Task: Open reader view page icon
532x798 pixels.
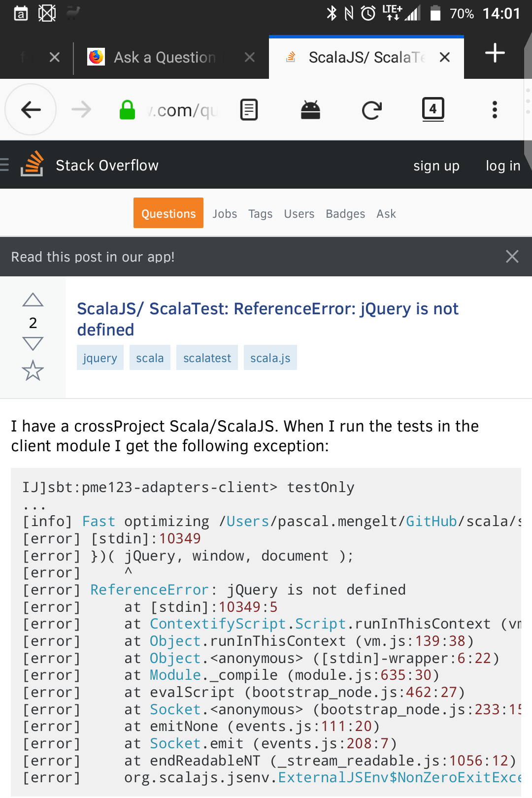Action: pos(249,109)
